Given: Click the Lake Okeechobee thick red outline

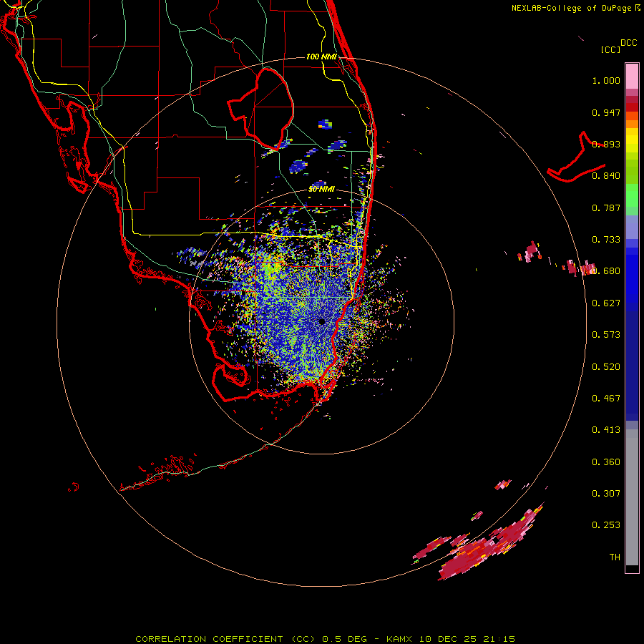Looking at the screenshot, I should (260, 109).
